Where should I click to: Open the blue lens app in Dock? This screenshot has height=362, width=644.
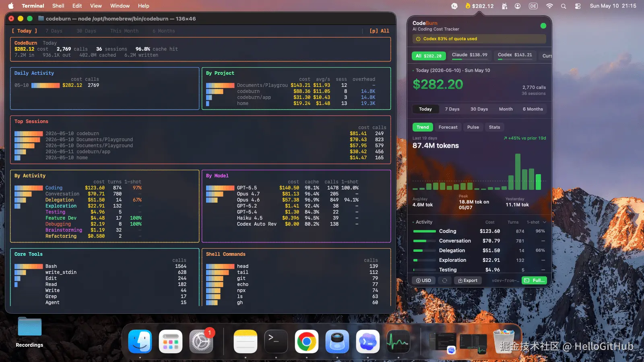pyautogui.click(x=337, y=341)
